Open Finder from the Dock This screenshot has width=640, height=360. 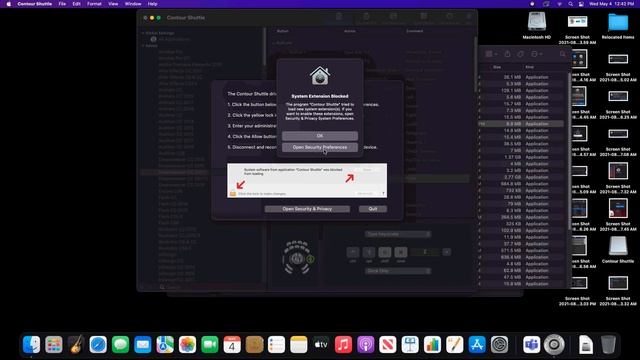pos(31,345)
